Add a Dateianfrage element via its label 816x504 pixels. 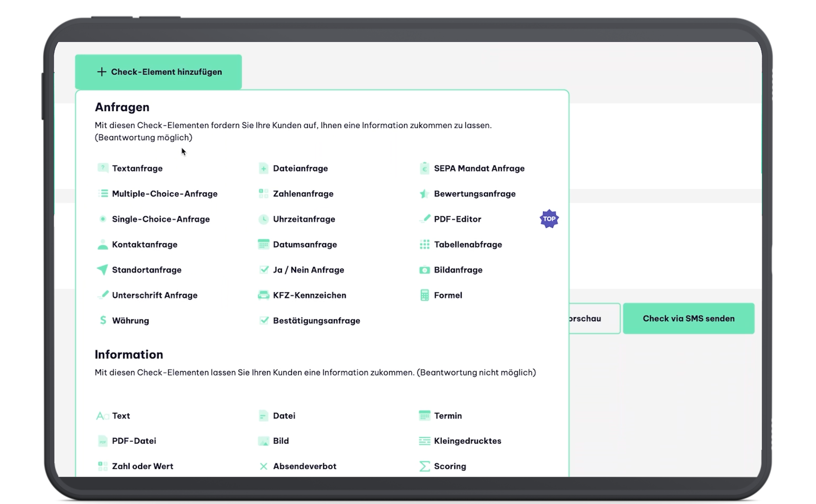(x=300, y=168)
